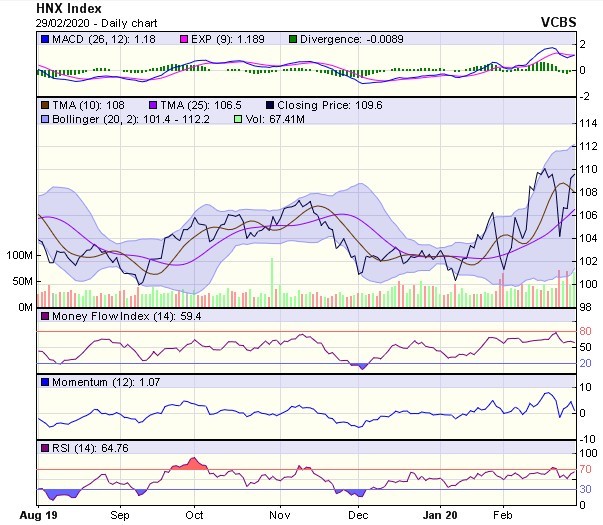
Task: Click the RSI (14) legend swatch
Action: pos(43,447)
